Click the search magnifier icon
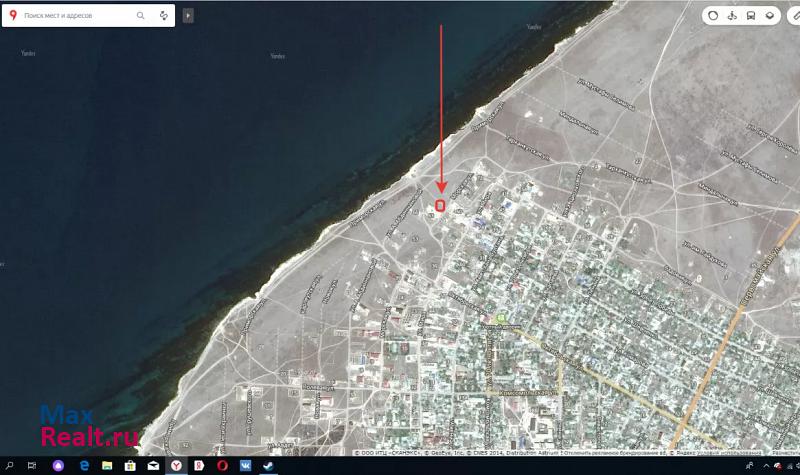800x475 pixels. 140,16
